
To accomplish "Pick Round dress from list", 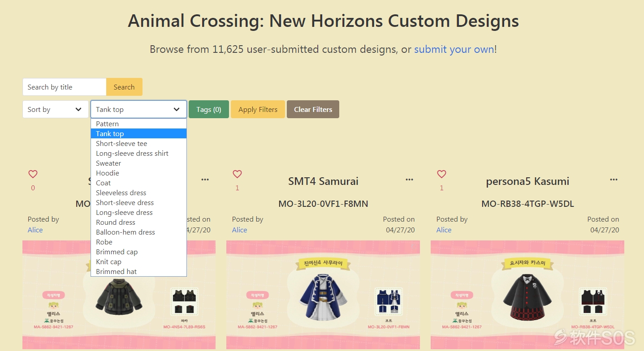I will click(x=138, y=222).
